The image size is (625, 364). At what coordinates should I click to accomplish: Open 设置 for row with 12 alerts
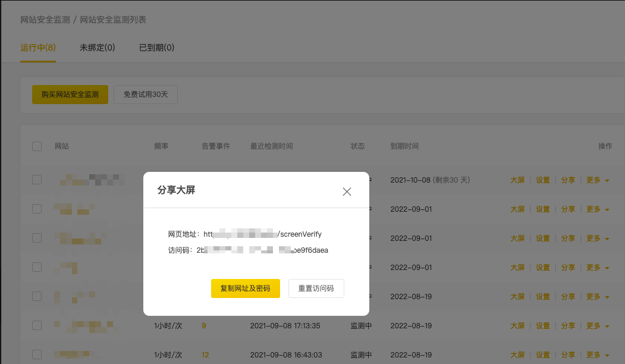point(543,355)
